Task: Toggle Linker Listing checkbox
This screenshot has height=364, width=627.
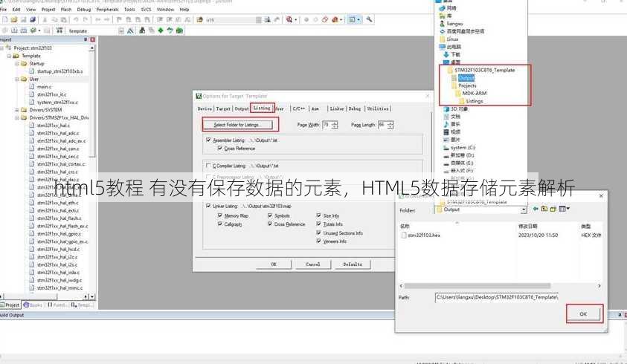Action: pos(208,206)
